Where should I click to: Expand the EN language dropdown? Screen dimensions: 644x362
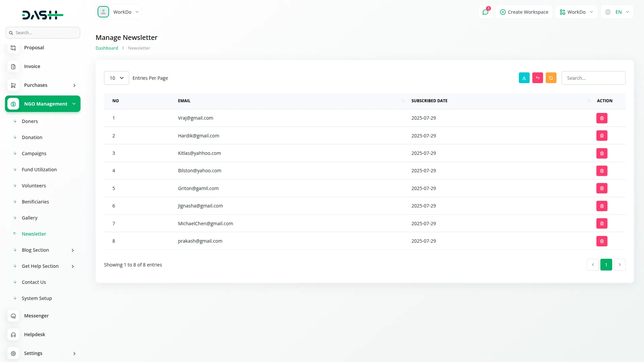(x=618, y=12)
